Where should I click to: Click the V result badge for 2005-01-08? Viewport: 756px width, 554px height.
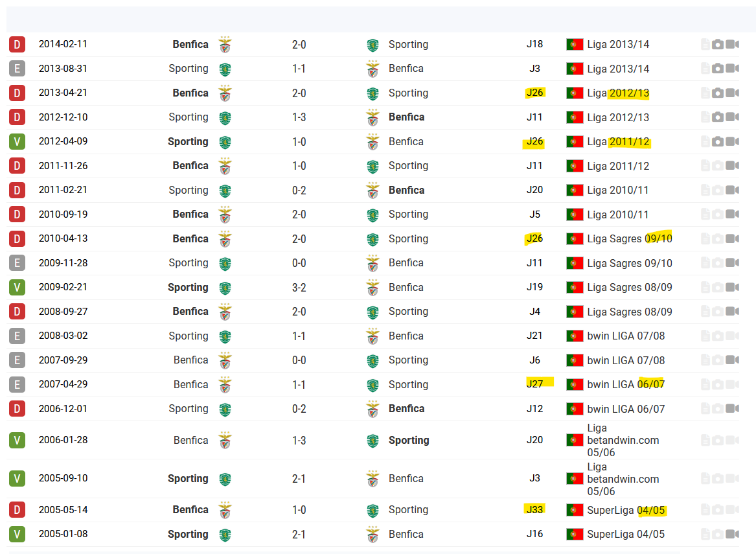click(x=17, y=534)
